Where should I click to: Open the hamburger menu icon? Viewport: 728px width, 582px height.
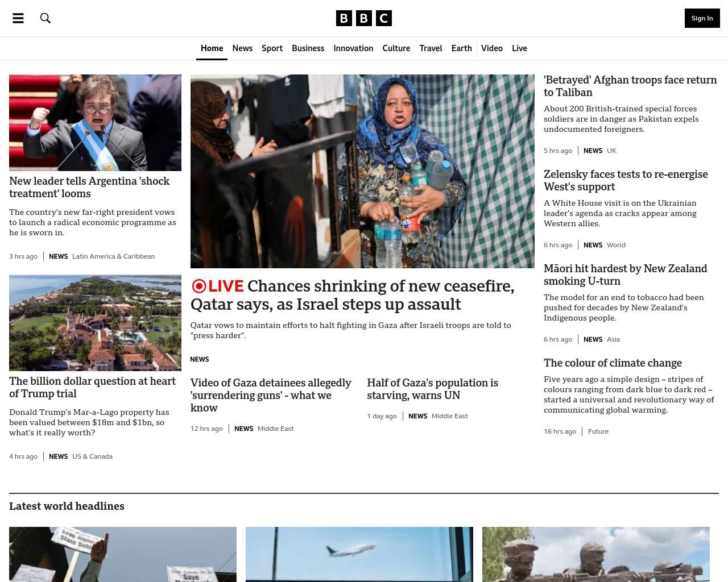18,18
